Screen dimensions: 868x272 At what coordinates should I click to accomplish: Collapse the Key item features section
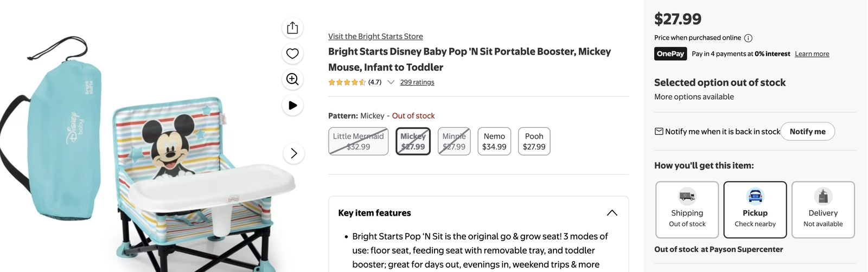tap(612, 213)
